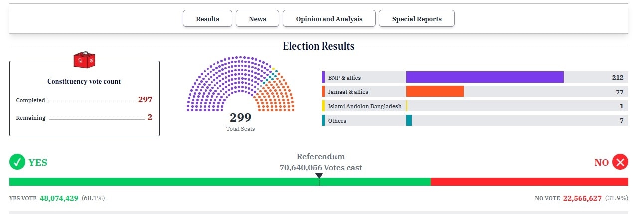644x214 pixels.
Task: Click the YES vote total 48,074,429
Action: [x=59, y=198]
